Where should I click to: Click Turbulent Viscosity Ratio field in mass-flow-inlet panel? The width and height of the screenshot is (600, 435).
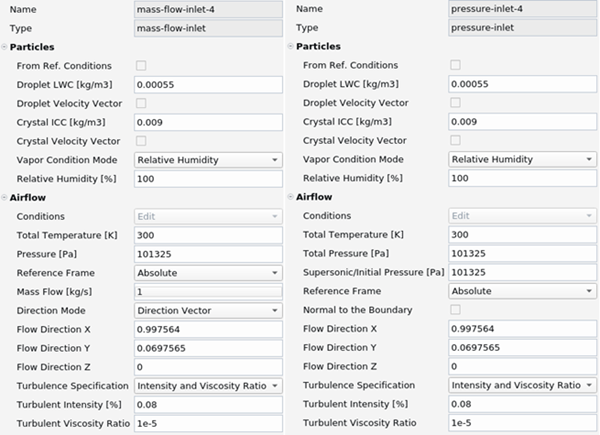click(x=208, y=424)
